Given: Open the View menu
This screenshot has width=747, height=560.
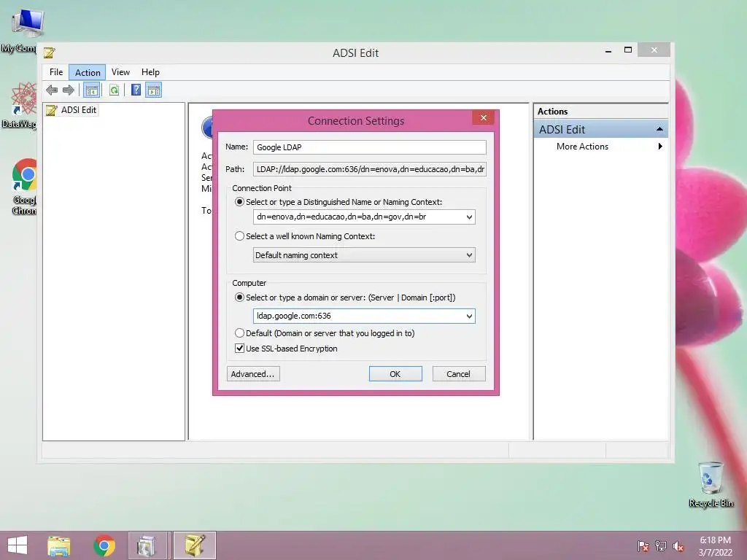Looking at the screenshot, I should point(120,72).
